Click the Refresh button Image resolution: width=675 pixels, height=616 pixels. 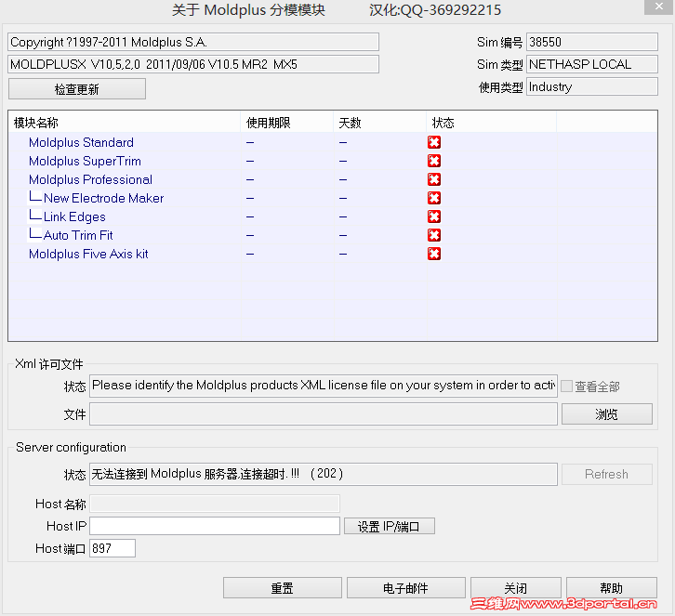[606, 474]
